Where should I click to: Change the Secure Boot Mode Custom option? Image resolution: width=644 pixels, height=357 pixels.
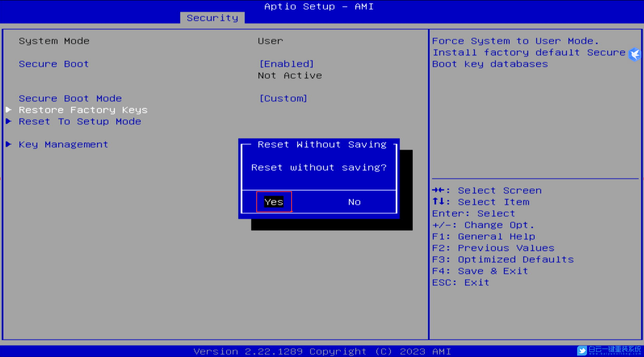pos(283,98)
